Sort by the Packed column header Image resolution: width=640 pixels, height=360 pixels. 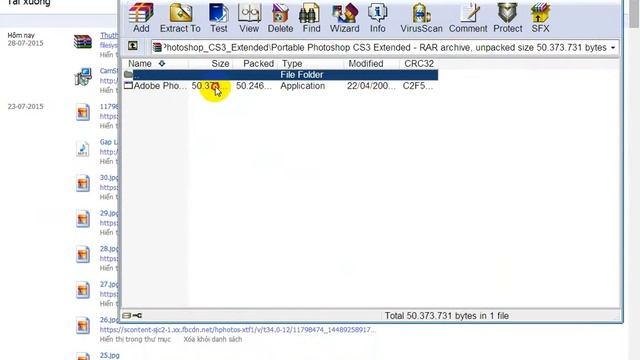pyautogui.click(x=258, y=64)
